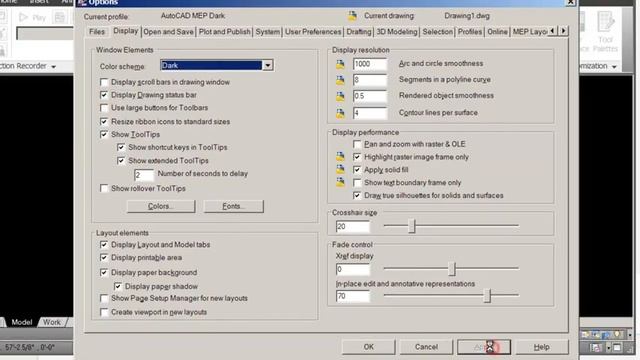The image size is (640, 360).
Task: Open the Profiles tab
Action: point(470,32)
